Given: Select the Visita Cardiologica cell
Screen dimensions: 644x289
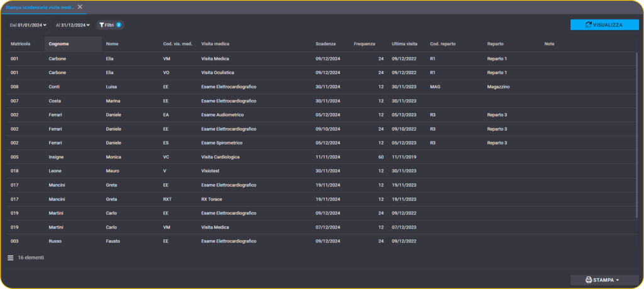Looking at the screenshot, I should pyautogui.click(x=220, y=157).
